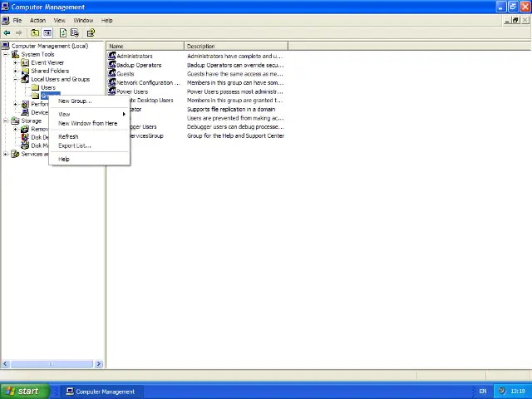This screenshot has width=532, height=399.
Task: Open the View submenu in context menu
Action: (90, 115)
